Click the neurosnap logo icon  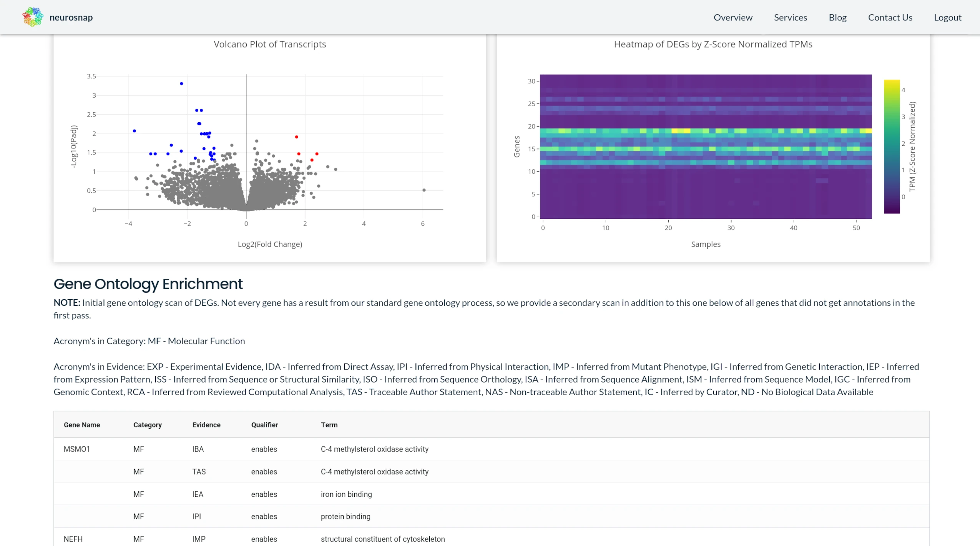[32, 17]
